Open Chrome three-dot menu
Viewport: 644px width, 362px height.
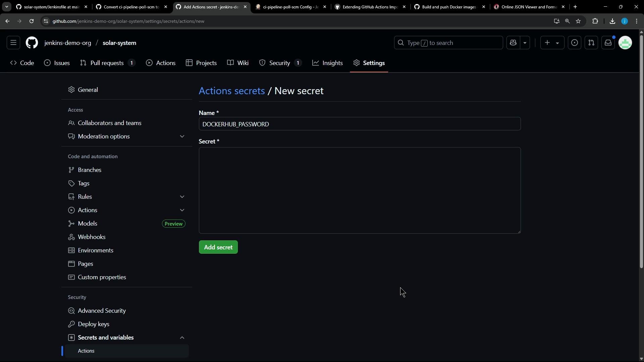(637, 21)
